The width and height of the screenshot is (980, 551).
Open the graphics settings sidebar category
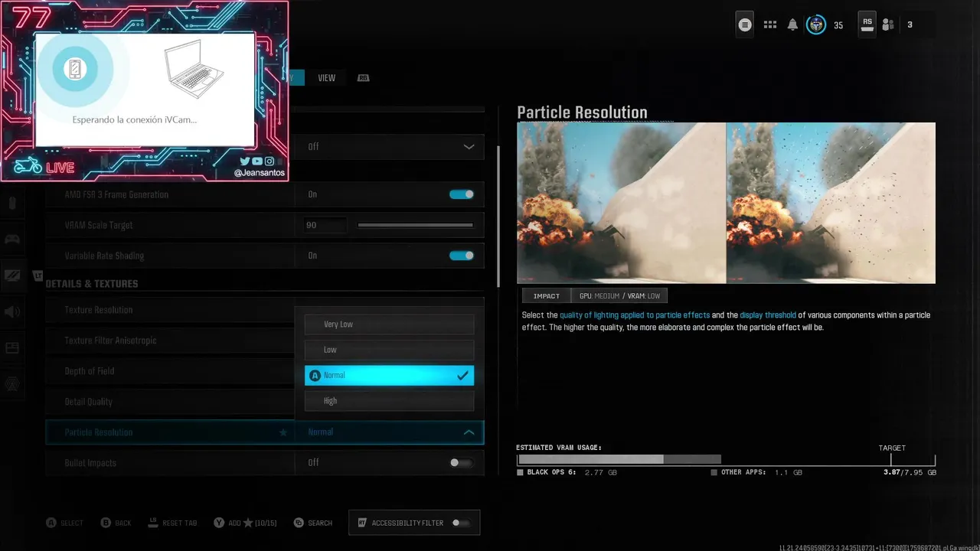(x=12, y=275)
